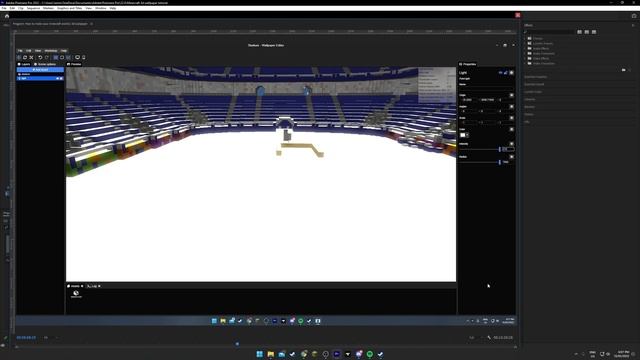Open File Explorer from the Windows taskbar
The image size is (640, 360).
click(x=271, y=354)
